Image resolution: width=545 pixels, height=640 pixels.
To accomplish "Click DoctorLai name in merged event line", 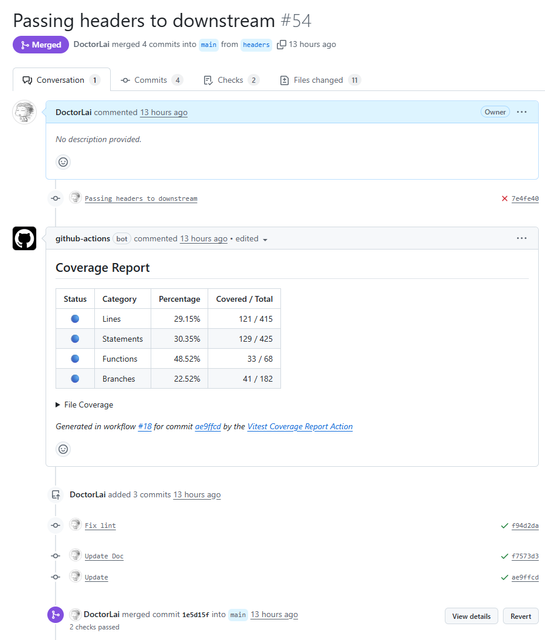I will (x=101, y=614).
